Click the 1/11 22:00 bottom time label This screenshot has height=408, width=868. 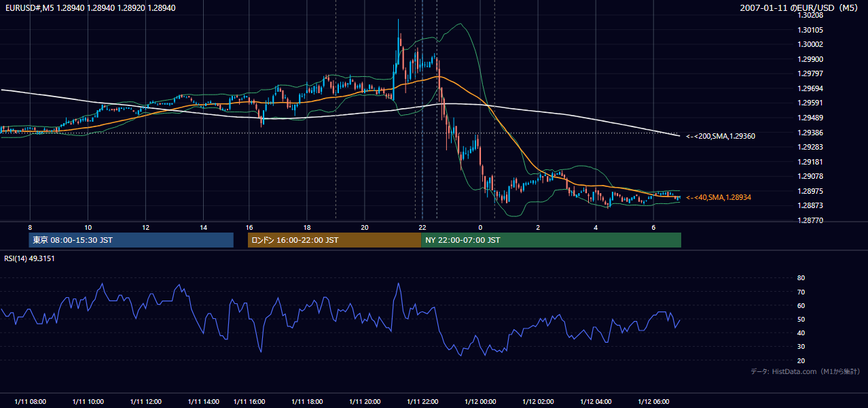click(422, 401)
